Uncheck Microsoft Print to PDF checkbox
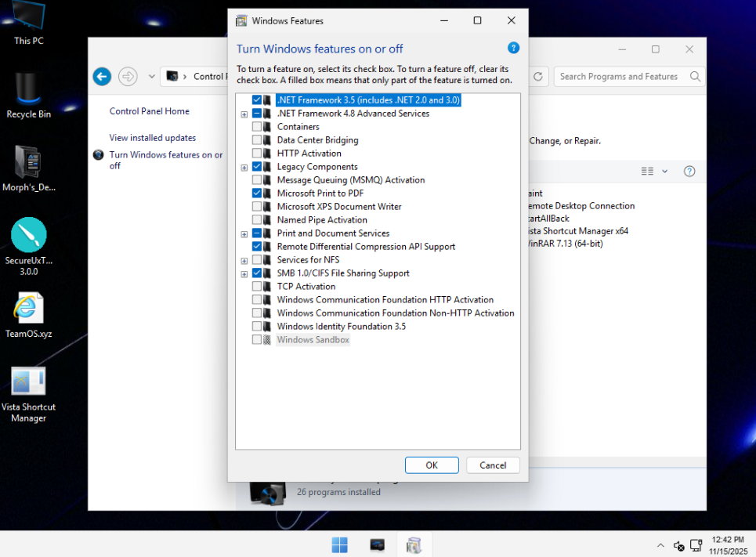The height and width of the screenshot is (557, 756). [257, 194]
